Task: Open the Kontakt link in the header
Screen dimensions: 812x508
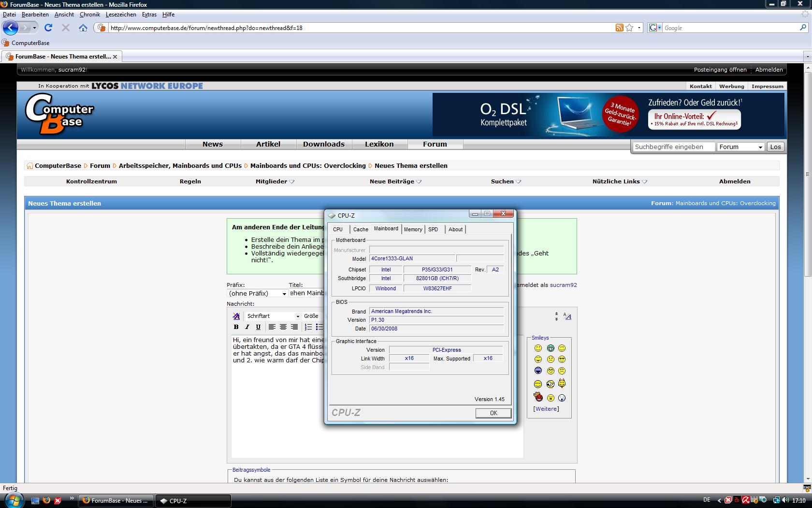Action: point(701,86)
